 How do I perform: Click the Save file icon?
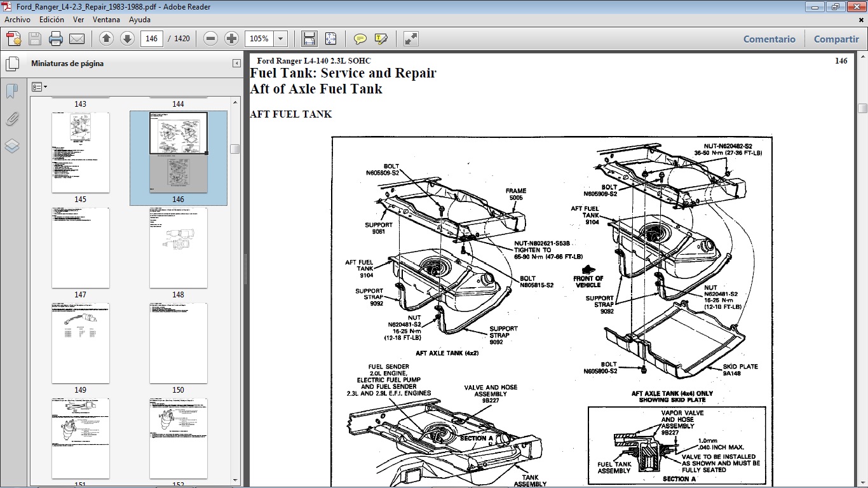click(35, 39)
